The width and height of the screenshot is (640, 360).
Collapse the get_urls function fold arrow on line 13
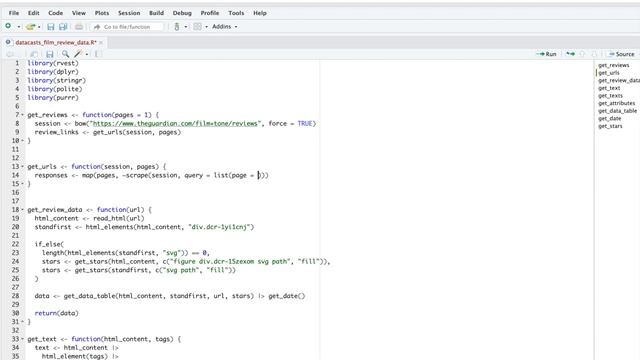pyautogui.click(x=22, y=167)
